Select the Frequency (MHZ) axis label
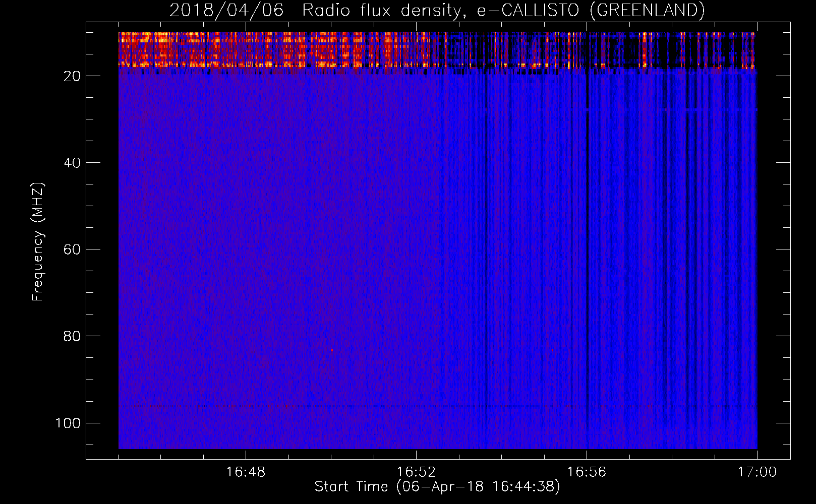Image resolution: width=816 pixels, height=504 pixels. (x=38, y=242)
